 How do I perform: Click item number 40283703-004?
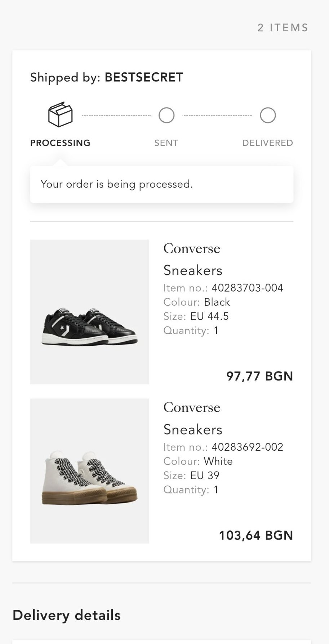coord(247,288)
